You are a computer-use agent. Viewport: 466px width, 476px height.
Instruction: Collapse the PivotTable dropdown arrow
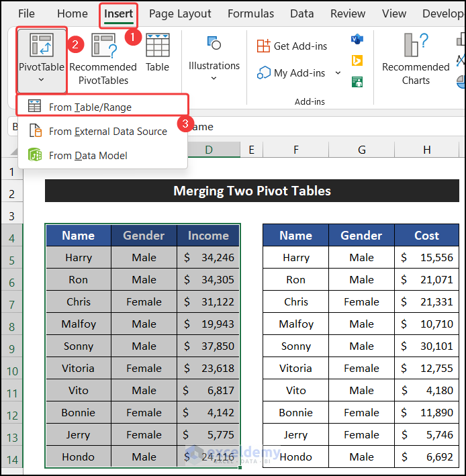point(42,79)
